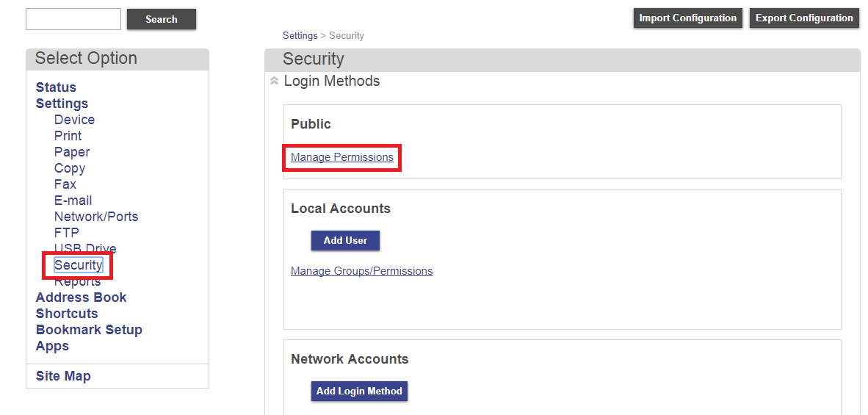Open the Address Book section

coord(81,297)
